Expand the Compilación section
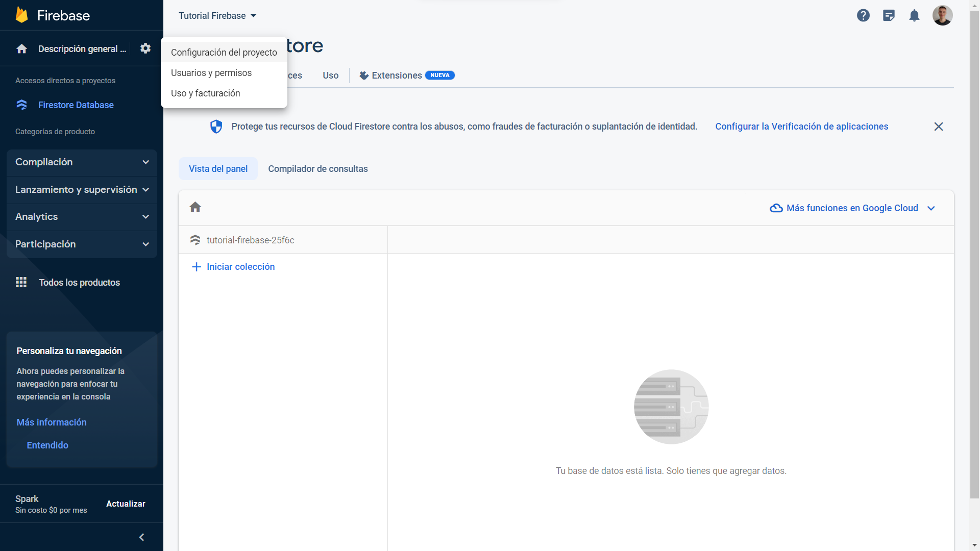Image resolution: width=980 pixels, height=551 pixels. [82, 162]
